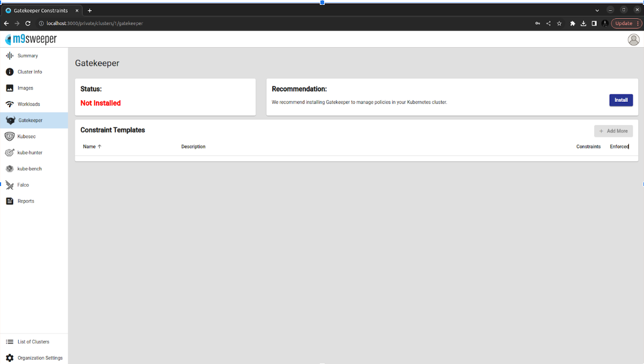Screen dimensions: 644x364
Task: Open Cluster Info via its info icon
Action: (x=9, y=72)
